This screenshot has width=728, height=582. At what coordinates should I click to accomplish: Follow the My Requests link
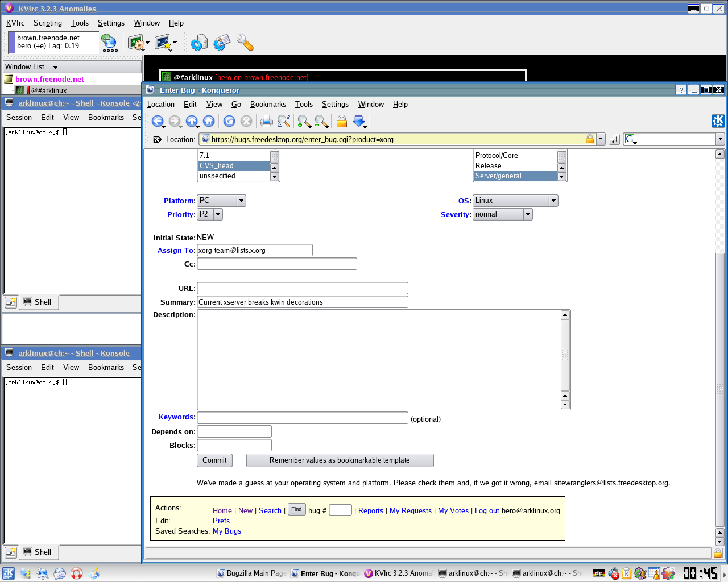coord(410,510)
